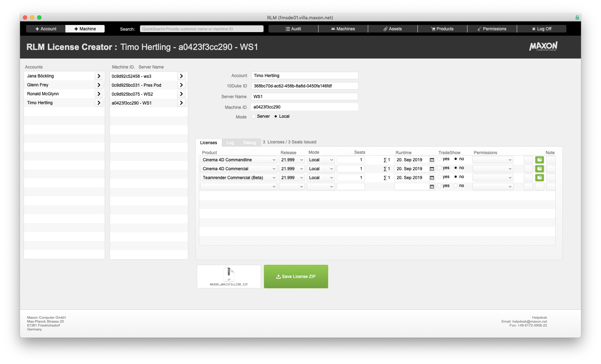This screenshot has width=601, height=364.
Task: Open calendar picker for Cinema 4D Commercial runtime
Action: (432, 169)
